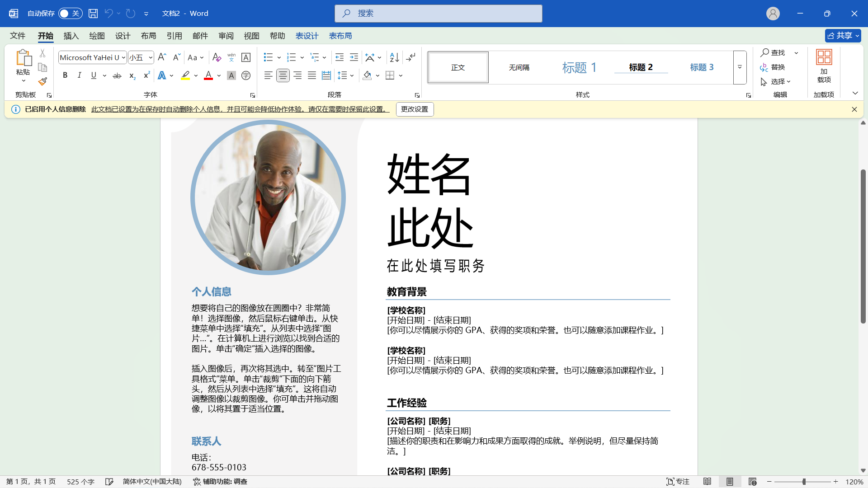Click the Copy icon in clipboard group
The width and height of the screenshot is (868, 488).
pos(42,67)
